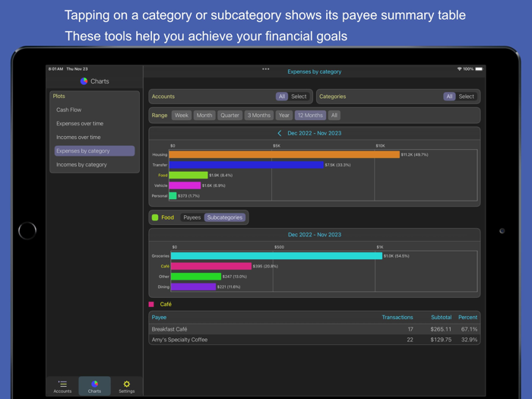The image size is (532, 399).
Task: Tap the cyan Groceries bar
Action: click(x=277, y=256)
